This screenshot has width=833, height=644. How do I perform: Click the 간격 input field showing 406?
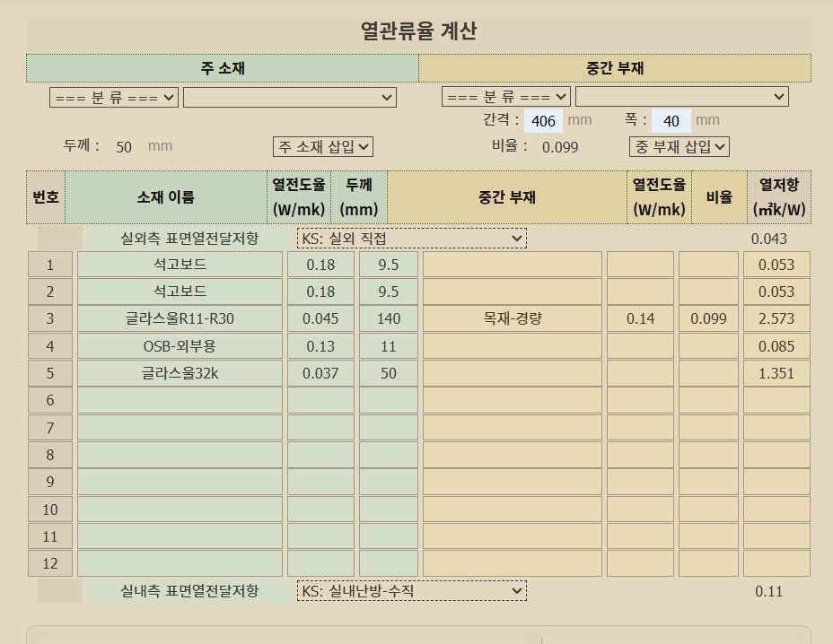543,121
